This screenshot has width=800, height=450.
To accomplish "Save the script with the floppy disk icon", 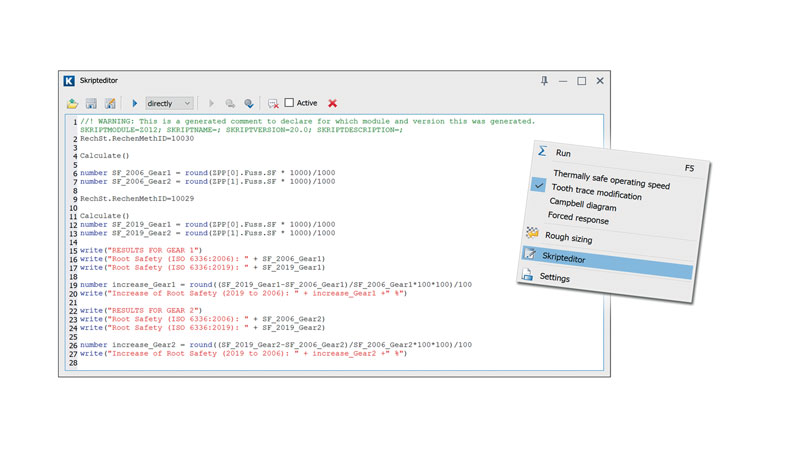I will pos(91,104).
